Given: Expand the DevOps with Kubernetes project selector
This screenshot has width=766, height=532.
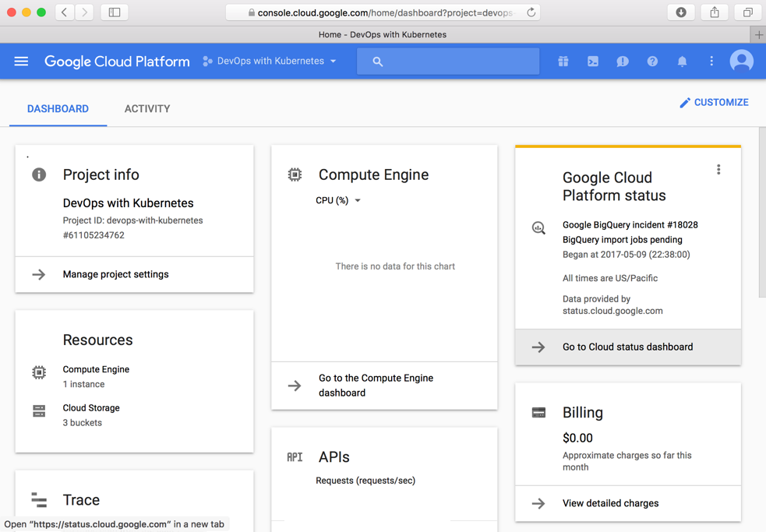Looking at the screenshot, I should click(x=270, y=61).
